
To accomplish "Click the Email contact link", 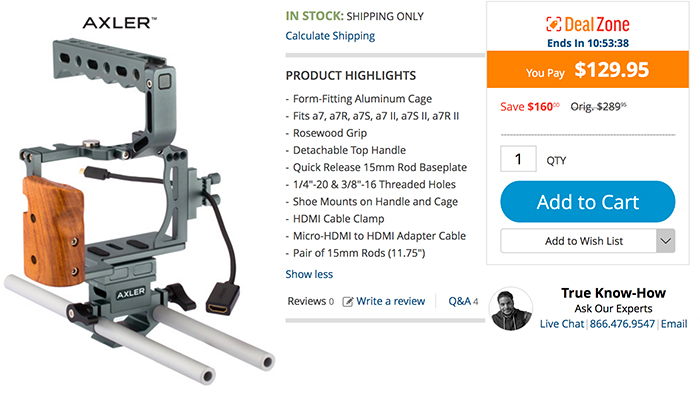I will point(674,324).
